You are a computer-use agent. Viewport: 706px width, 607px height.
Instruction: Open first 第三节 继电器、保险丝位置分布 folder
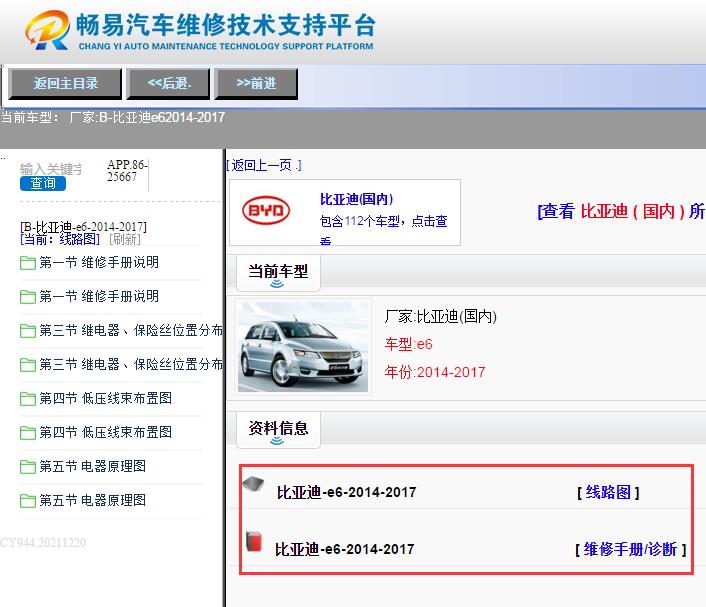click(x=122, y=331)
